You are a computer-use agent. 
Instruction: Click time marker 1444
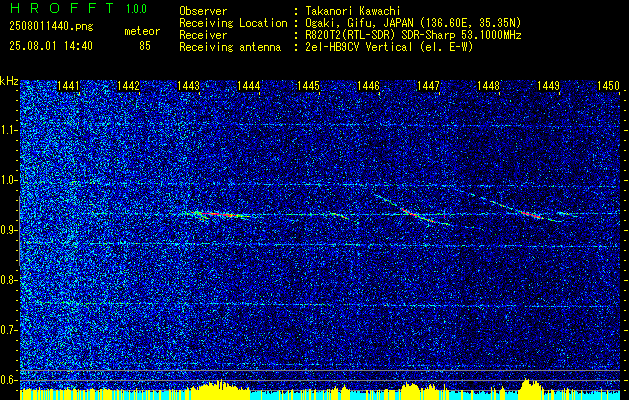[x=249, y=86]
